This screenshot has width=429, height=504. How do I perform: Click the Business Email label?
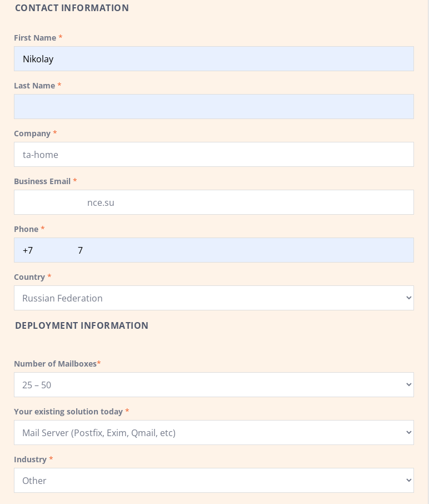click(x=42, y=181)
